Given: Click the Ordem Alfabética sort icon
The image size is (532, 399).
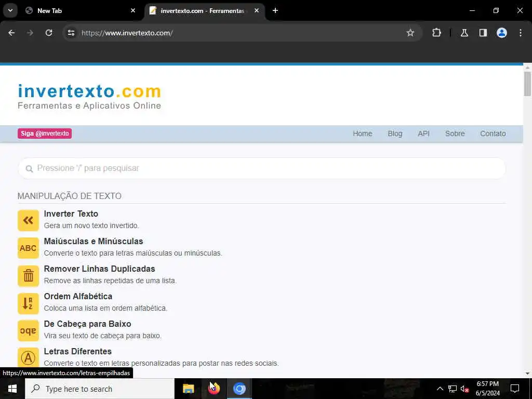Looking at the screenshot, I should [28, 303].
